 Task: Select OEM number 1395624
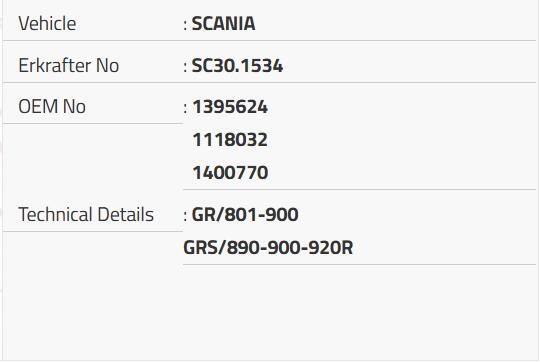coord(230,106)
